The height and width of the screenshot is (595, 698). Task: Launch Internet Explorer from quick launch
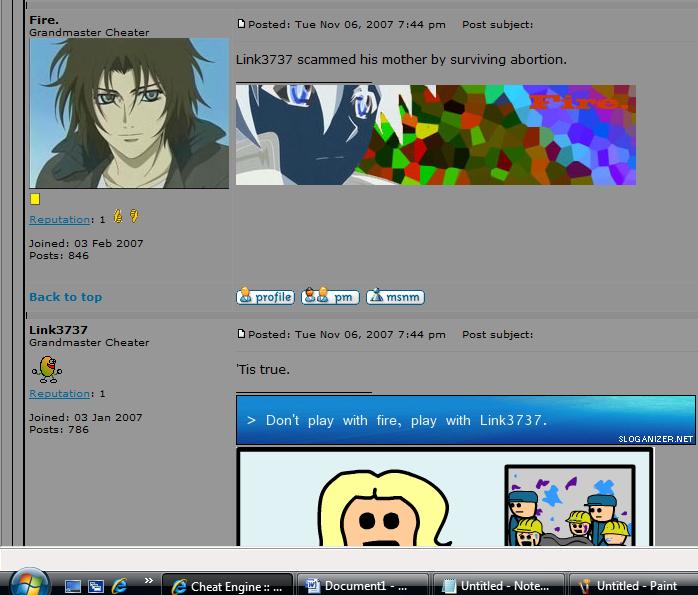(119, 586)
